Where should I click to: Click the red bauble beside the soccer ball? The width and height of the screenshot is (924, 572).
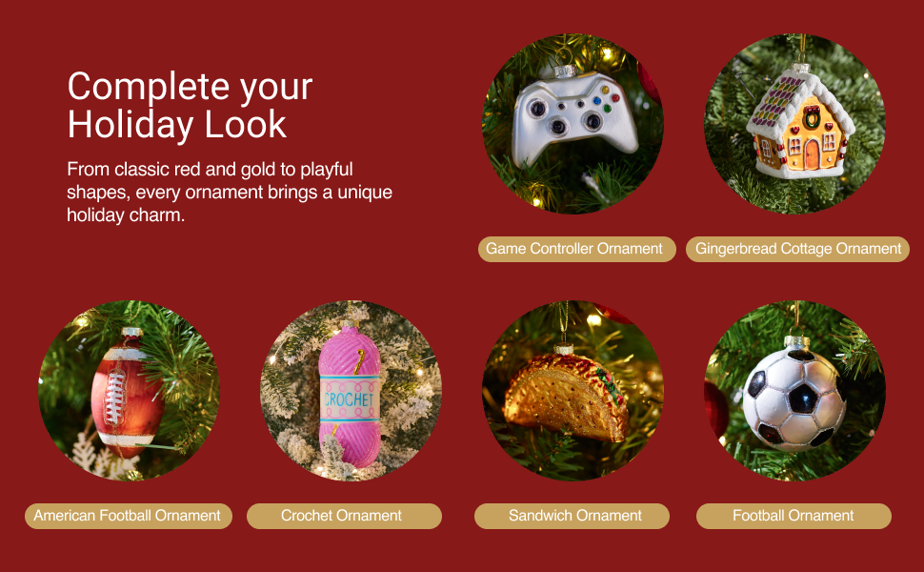click(x=715, y=408)
